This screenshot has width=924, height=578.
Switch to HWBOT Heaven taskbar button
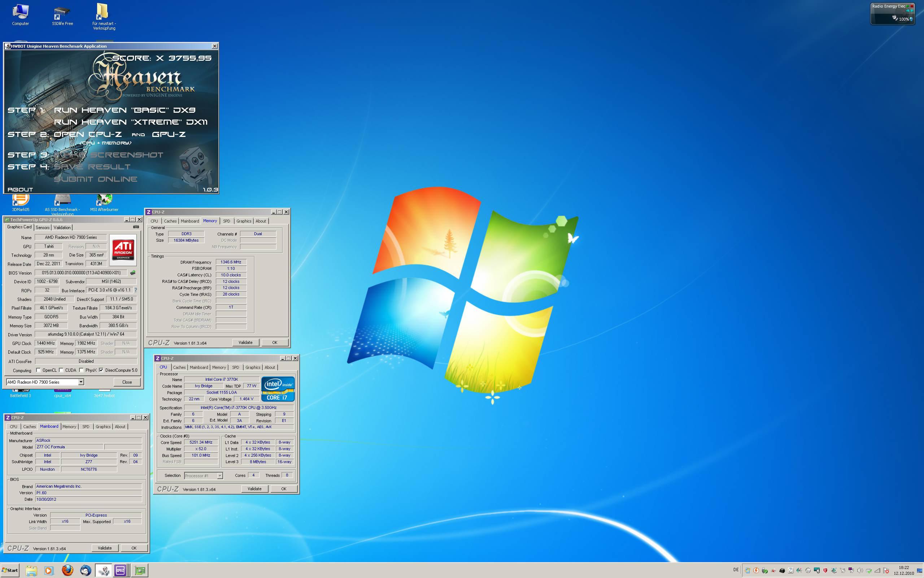coord(104,570)
